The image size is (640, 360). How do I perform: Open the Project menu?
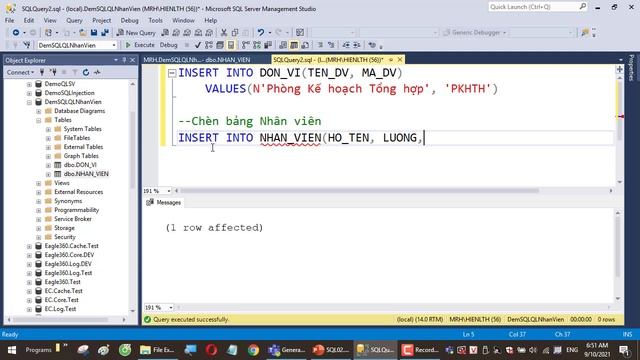pos(102,20)
